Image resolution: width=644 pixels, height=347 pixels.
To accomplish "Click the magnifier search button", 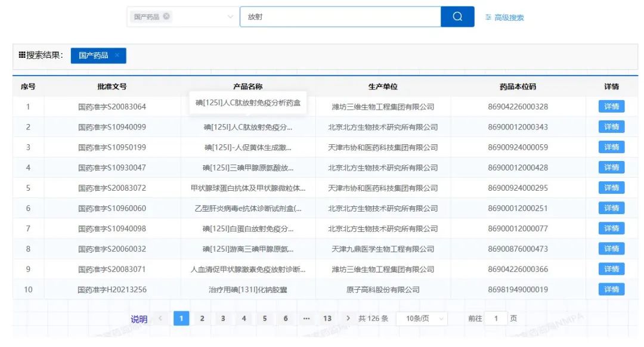I will tap(457, 17).
